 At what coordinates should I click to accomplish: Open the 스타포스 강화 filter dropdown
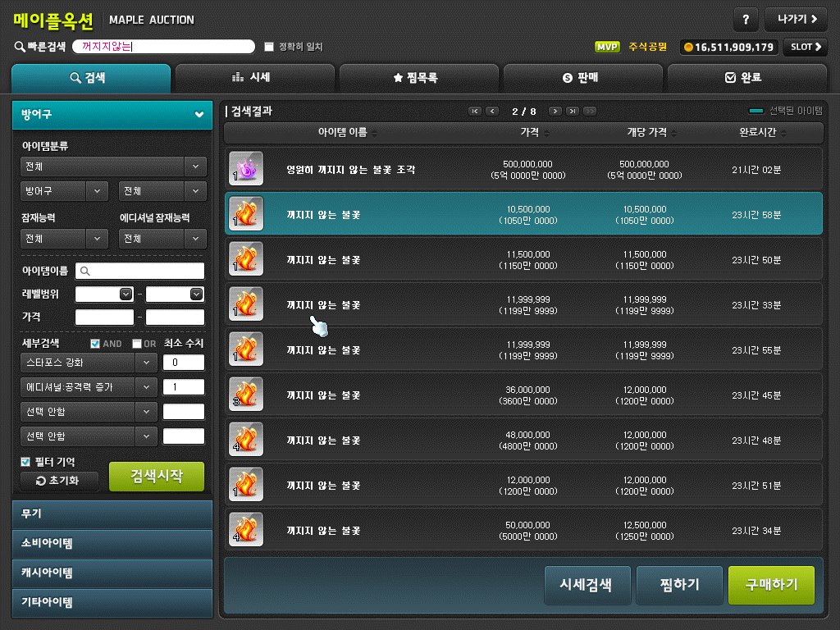click(x=89, y=363)
